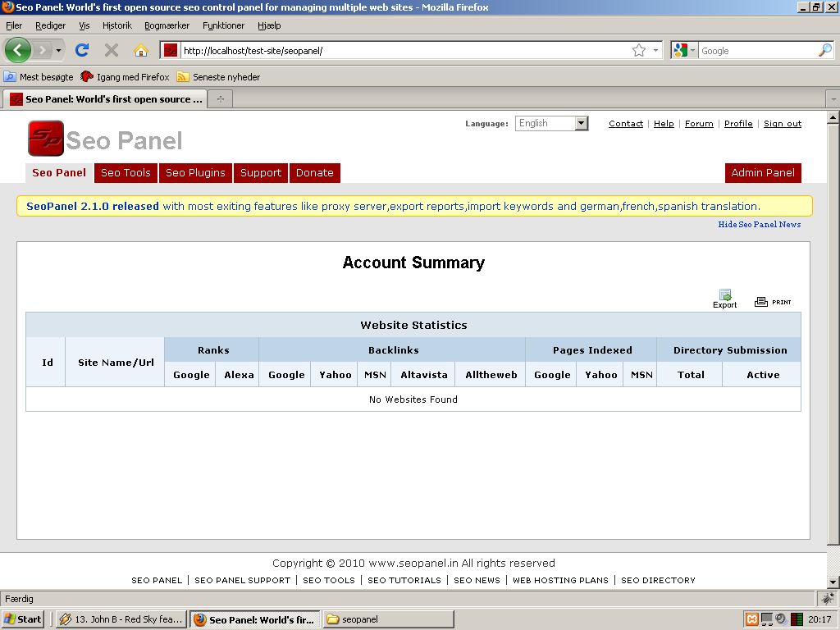
Task: Click Hide Seo Panel News
Action: [x=759, y=225]
